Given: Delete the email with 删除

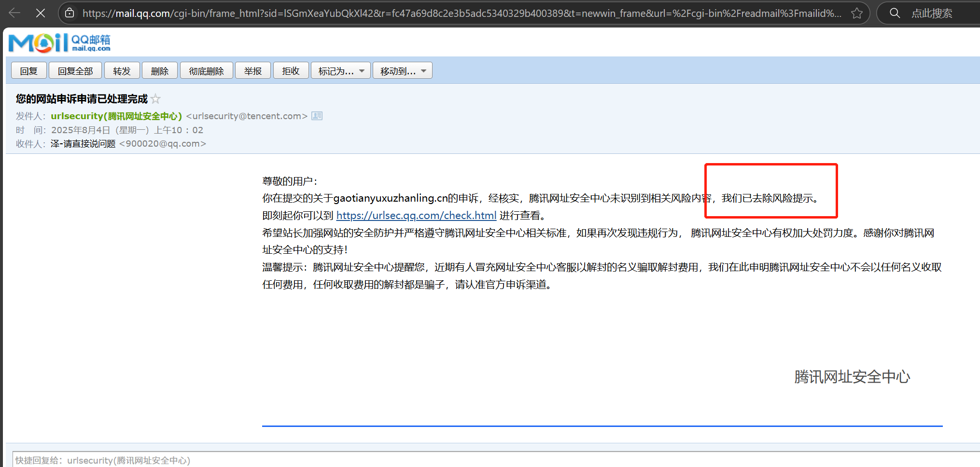Looking at the screenshot, I should (x=159, y=71).
